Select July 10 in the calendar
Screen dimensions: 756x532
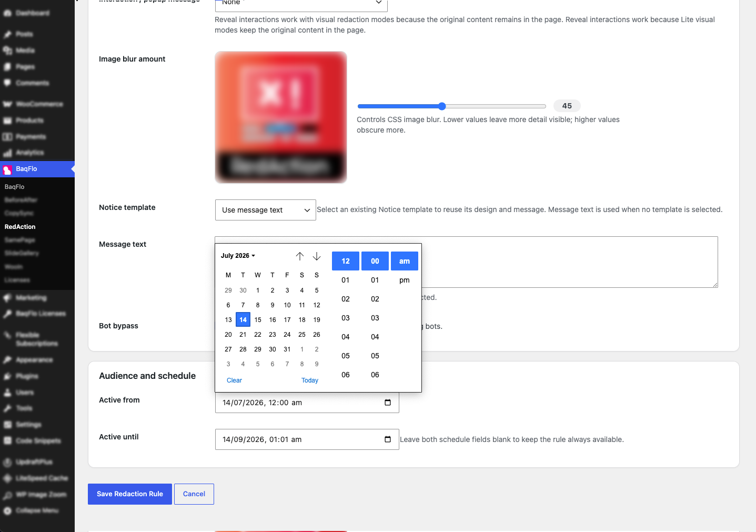pos(287,305)
